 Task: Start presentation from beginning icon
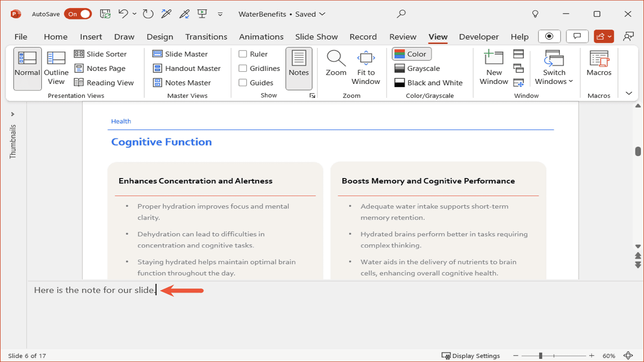(202, 14)
